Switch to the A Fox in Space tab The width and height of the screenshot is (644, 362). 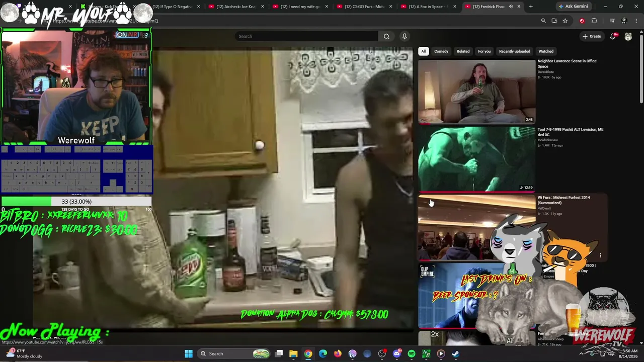(429, 7)
